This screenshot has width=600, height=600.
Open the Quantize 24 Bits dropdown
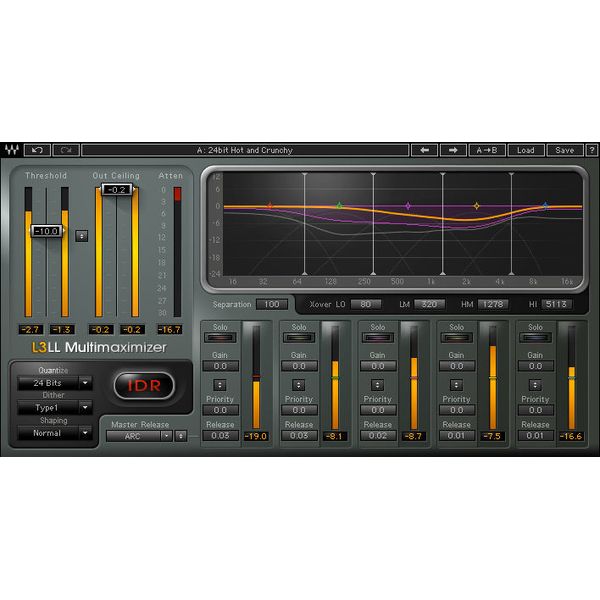(55, 382)
